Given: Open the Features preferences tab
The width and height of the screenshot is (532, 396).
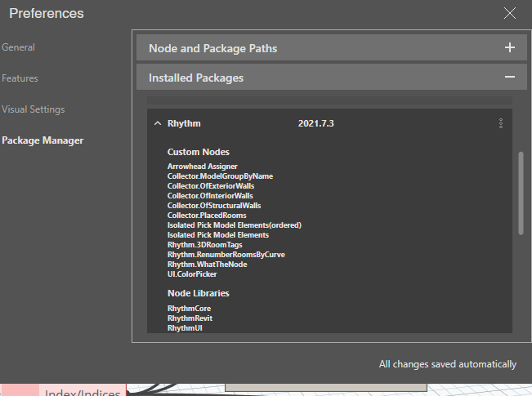Looking at the screenshot, I should [20, 78].
